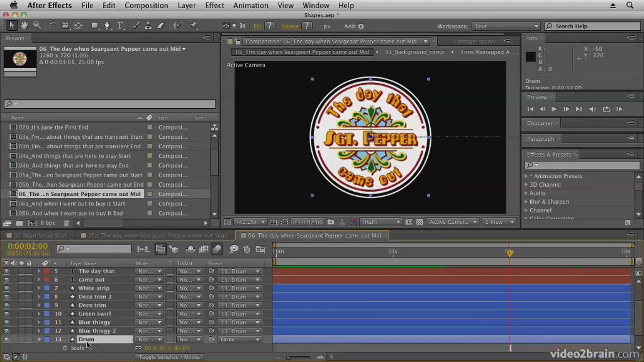
Task: Select the Rotation tool
Action: pos(53,25)
